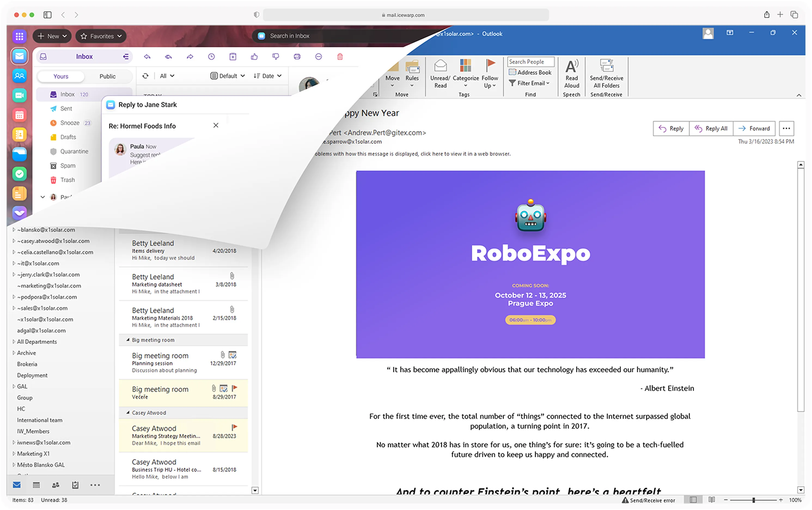Open the Contacts icon in left sidebar
The image size is (812, 510).
point(20,75)
